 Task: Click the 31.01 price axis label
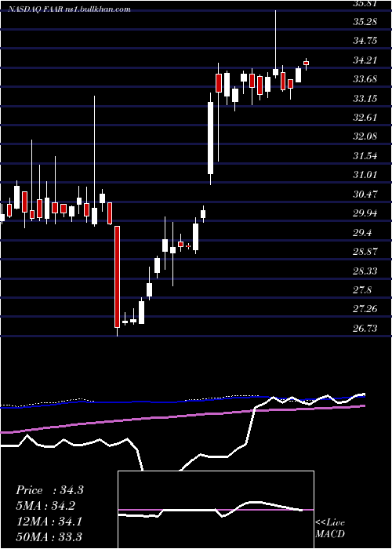click(x=365, y=175)
